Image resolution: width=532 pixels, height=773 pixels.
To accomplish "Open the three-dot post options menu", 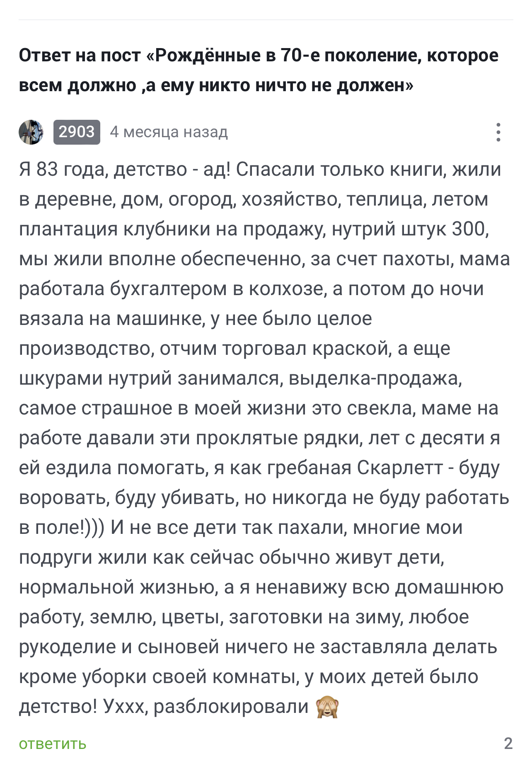I will tap(498, 132).
